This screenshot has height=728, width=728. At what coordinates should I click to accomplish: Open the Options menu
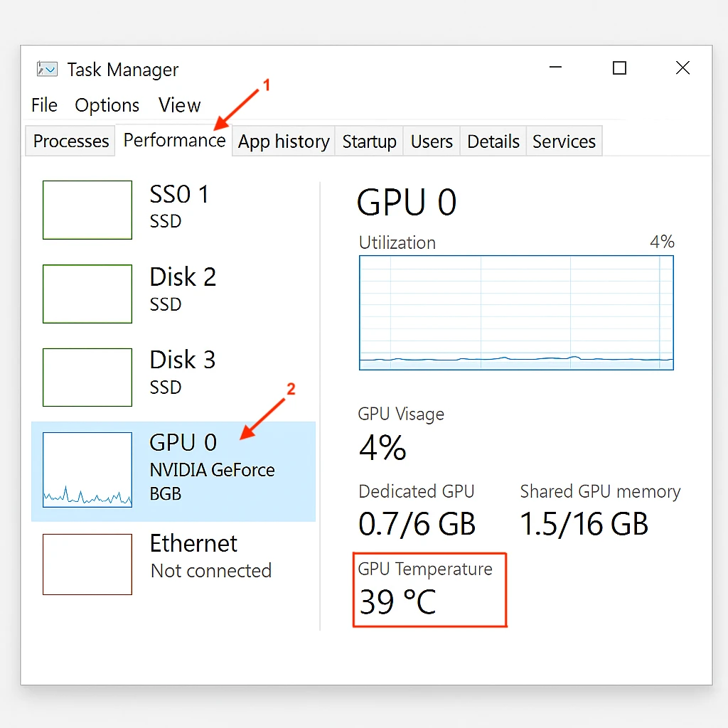pos(107,105)
